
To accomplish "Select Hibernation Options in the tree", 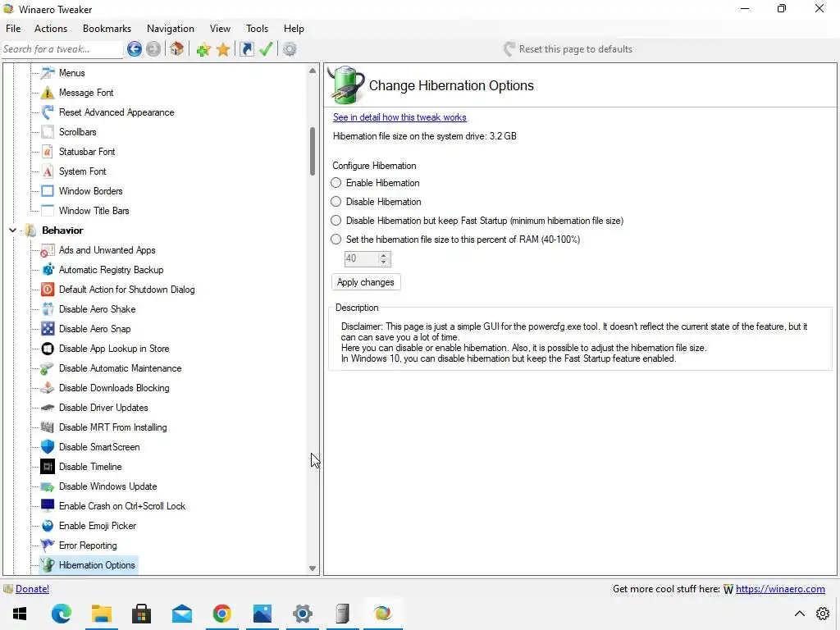I will [x=97, y=565].
